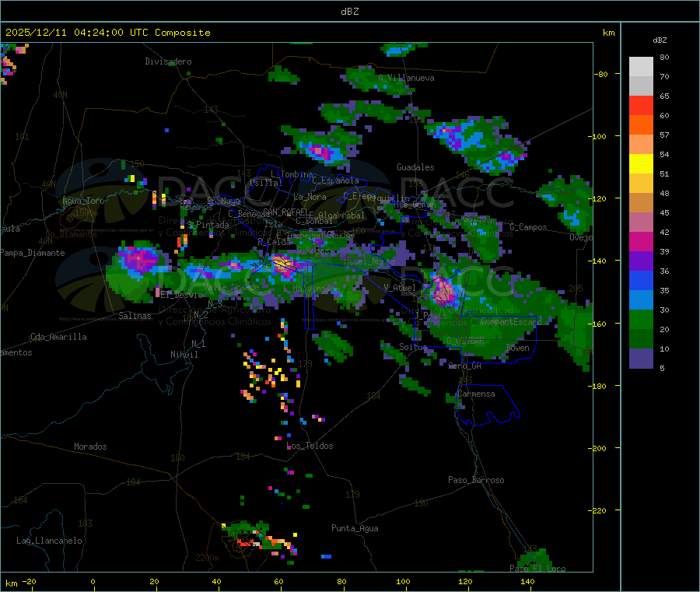Screen dimensions: 700x592
Task: Click the Guadales map label
Action: tap(415, 167)
